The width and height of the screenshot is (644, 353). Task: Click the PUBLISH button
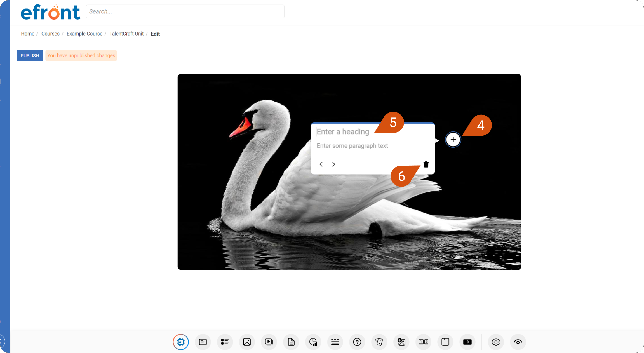pyautogui.click(x=30, y=55)
